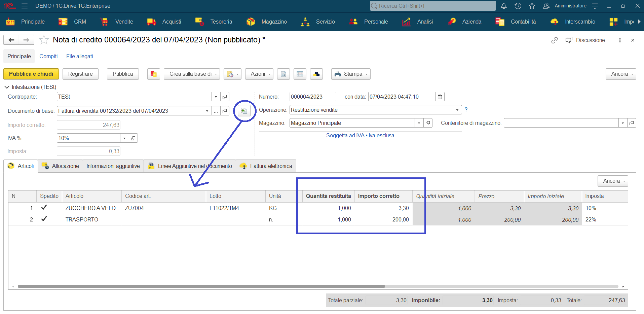Toggle Spedito check for TRASPORTO row

pos(44,219)
